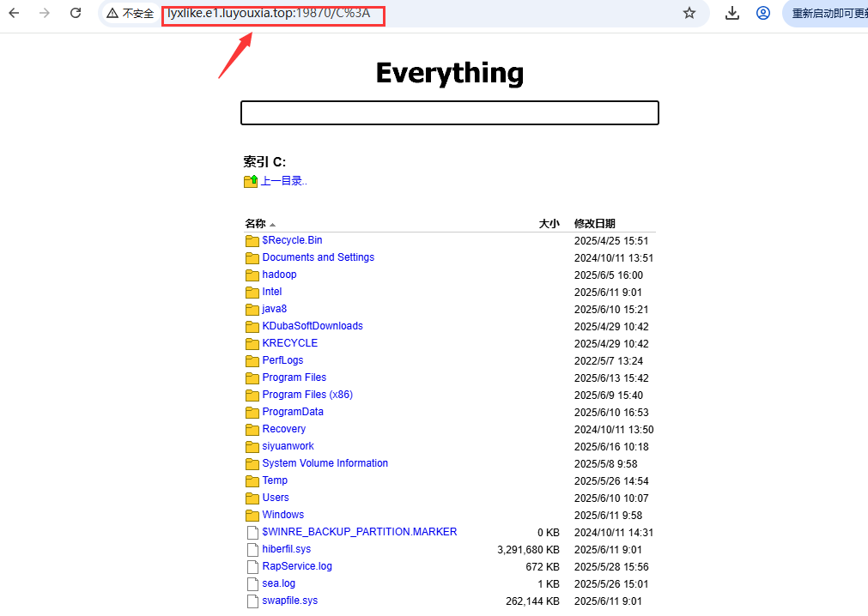Open the Recovery folder

tap(284, 429)
